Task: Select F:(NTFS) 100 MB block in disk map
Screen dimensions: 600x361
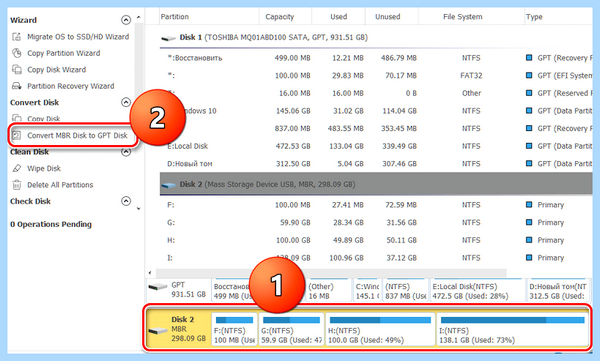Action: coord(234,330)
